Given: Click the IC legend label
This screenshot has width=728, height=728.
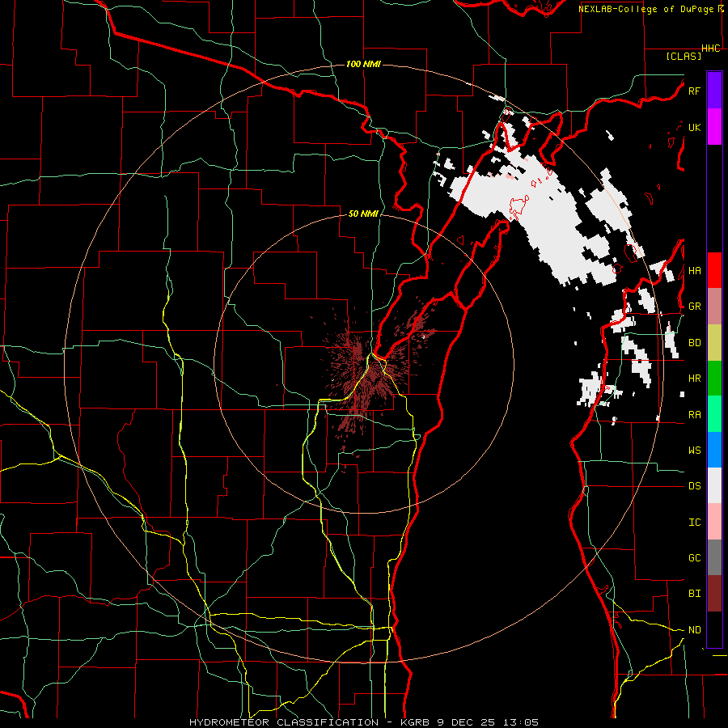Looking at the screenshot, I should (694, 523).
